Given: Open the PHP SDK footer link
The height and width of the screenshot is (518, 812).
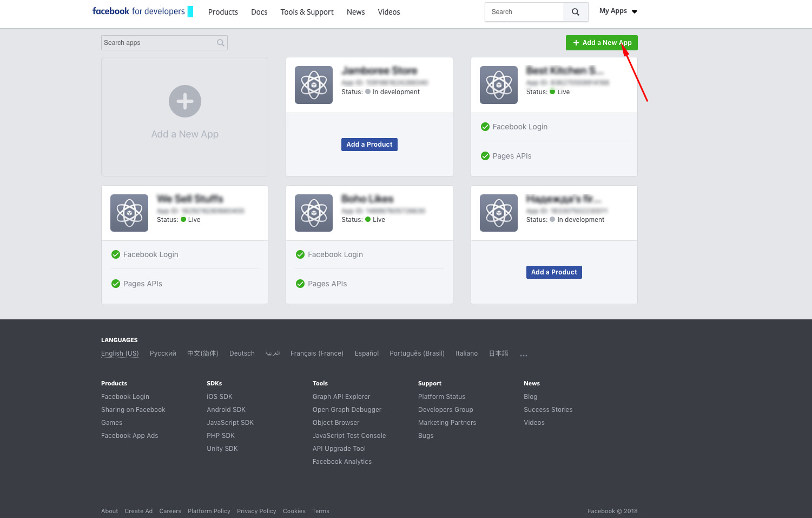Looking at the screenshot, I should (221, 436).
